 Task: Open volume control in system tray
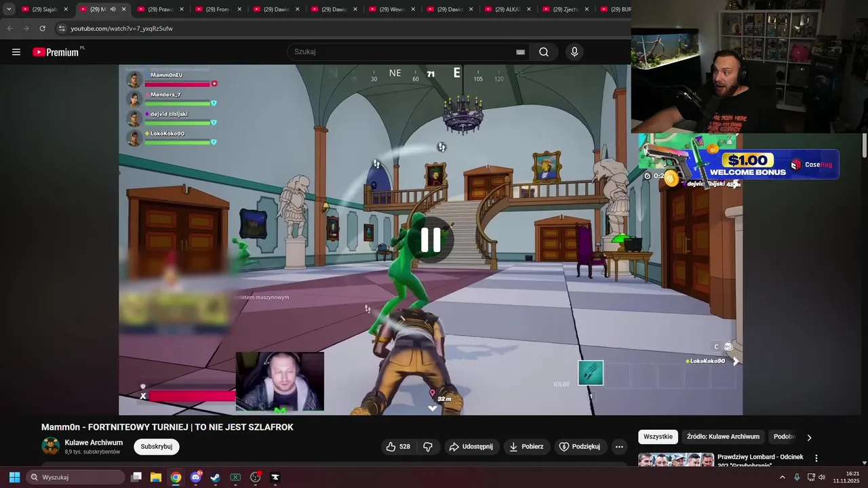coord(822,477)
